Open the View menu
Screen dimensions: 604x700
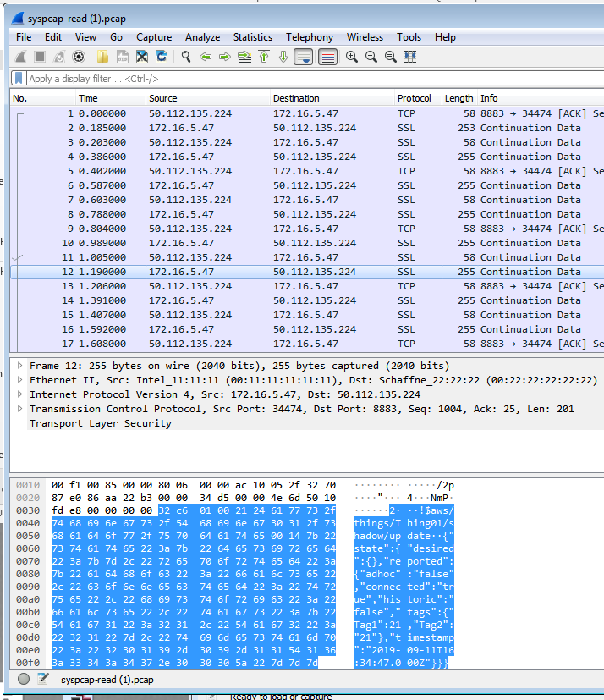[85, 37]
